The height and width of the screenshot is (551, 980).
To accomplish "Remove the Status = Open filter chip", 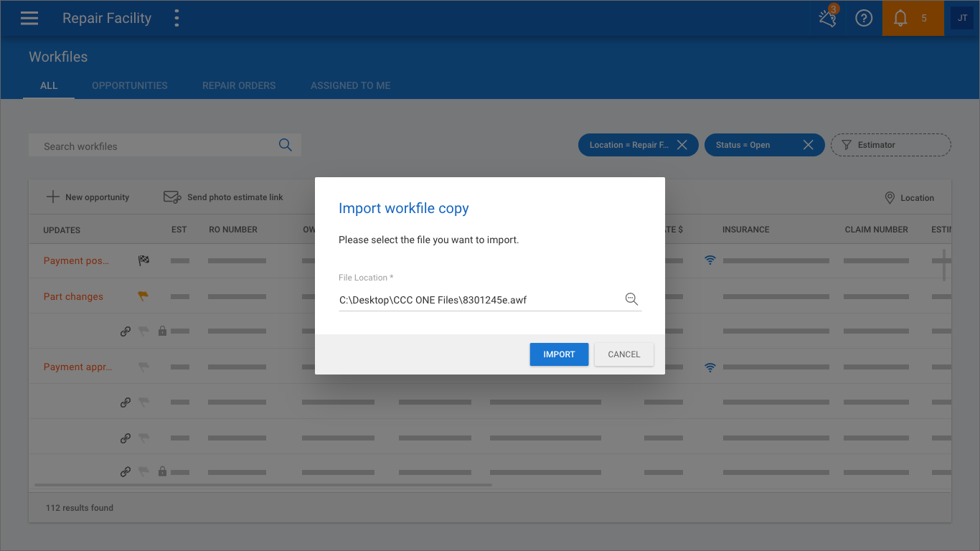I will tap(809, 145).
